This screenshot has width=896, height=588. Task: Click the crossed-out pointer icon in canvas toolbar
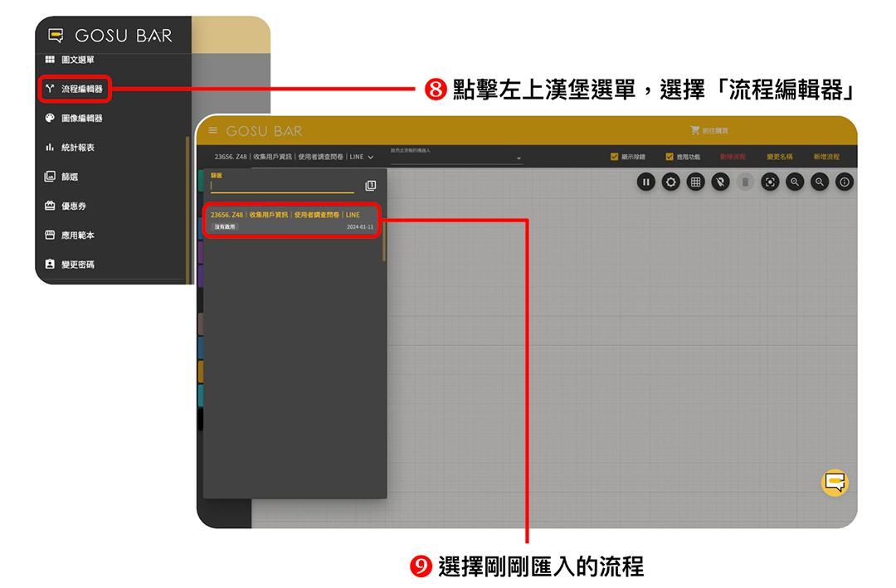pyautogui.click(x=721, y=182)
